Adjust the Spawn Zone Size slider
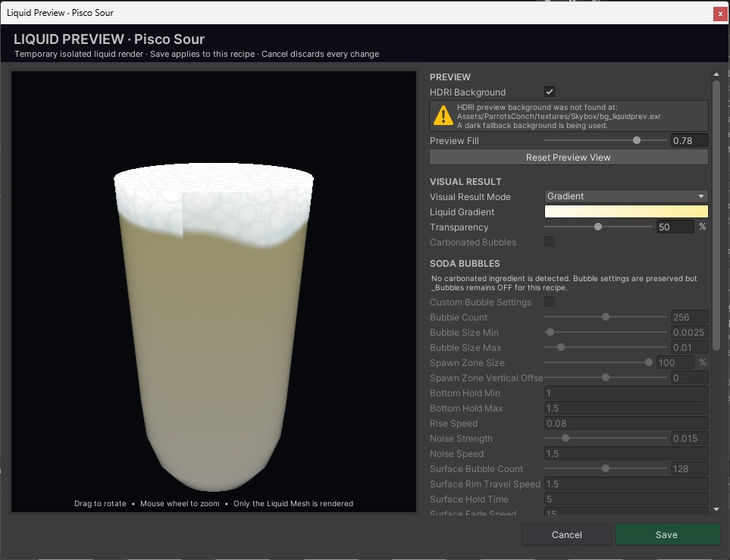Screen dimensions: 730x560 [598, 363]
